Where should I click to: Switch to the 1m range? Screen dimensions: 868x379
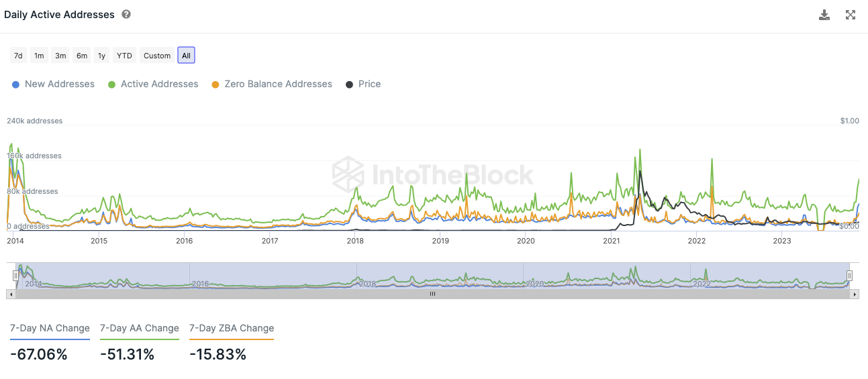point(39,56)
